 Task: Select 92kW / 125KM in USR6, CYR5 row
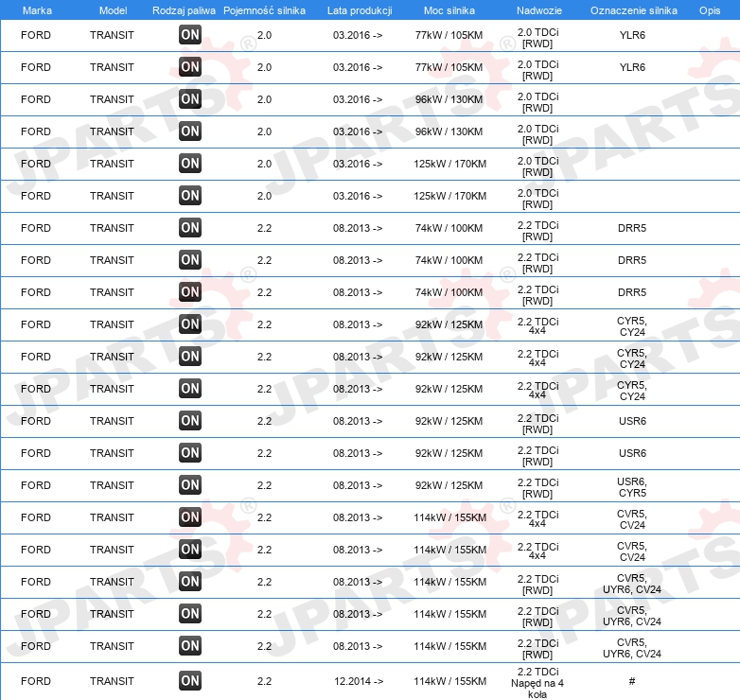449,485
